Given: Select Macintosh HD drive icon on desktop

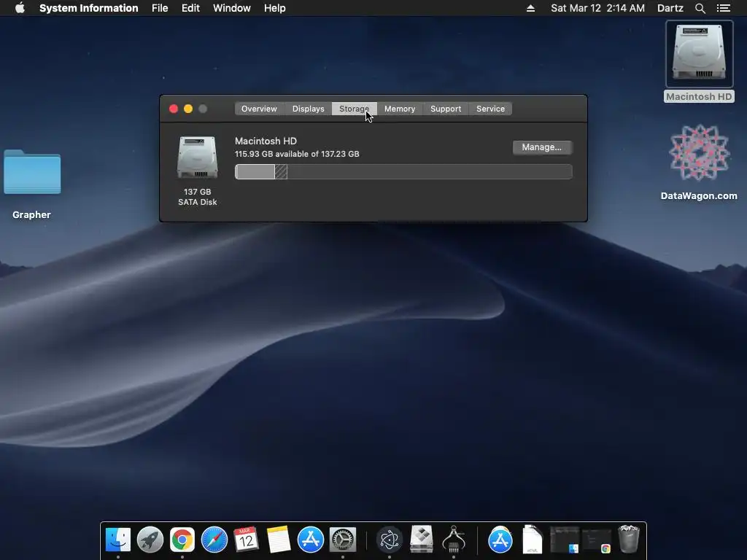Looking at the screenshot, I should coord(699,53).
